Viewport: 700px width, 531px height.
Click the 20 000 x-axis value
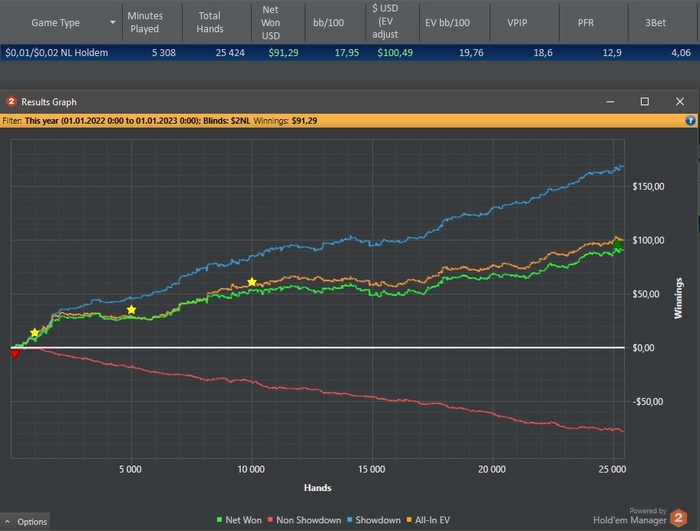click(x=492, y=469)
